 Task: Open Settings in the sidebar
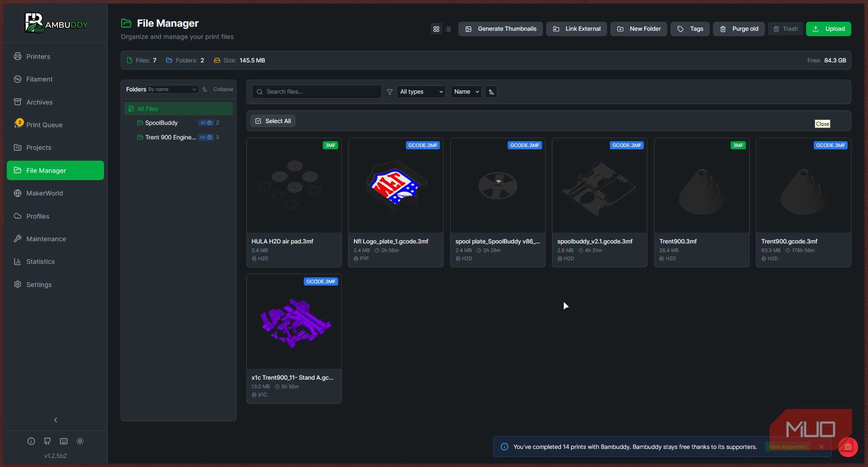55,285
